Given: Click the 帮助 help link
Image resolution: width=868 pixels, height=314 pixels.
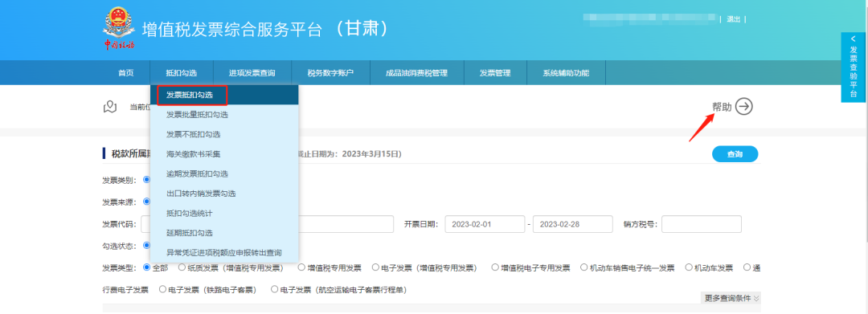Looking at the screenshot, I should click(x=722, y=108).
